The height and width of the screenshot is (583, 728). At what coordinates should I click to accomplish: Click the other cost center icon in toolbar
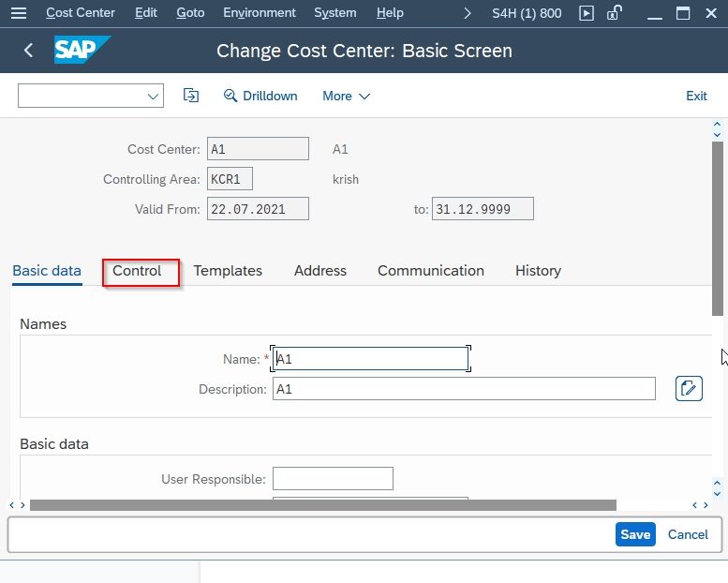coord(191,96)
